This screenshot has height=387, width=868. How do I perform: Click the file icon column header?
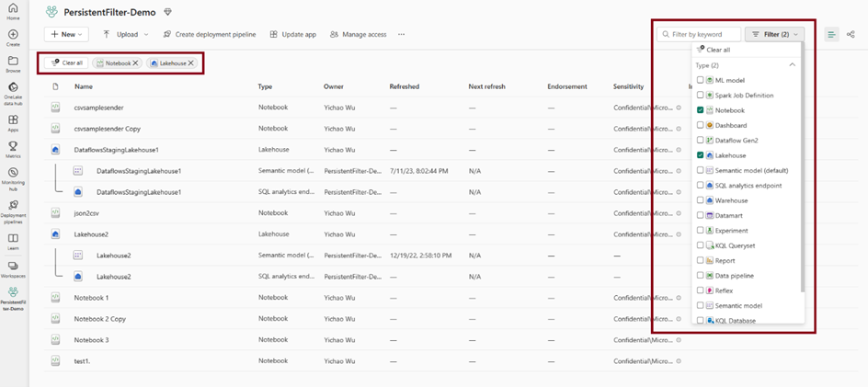tap(55, 86)
